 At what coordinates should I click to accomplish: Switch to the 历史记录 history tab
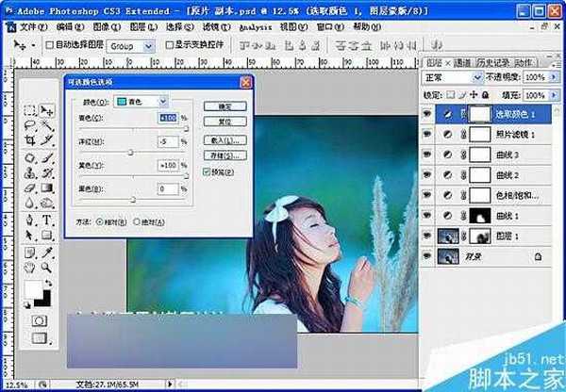(x=492, y=63)
